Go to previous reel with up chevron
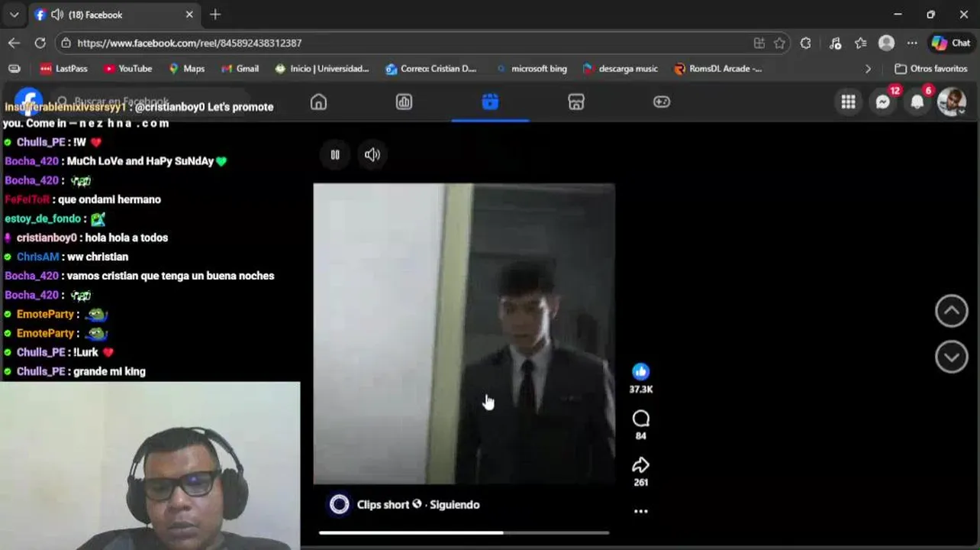The width and height of the screenshot is (980, 550). coord(952,311)
